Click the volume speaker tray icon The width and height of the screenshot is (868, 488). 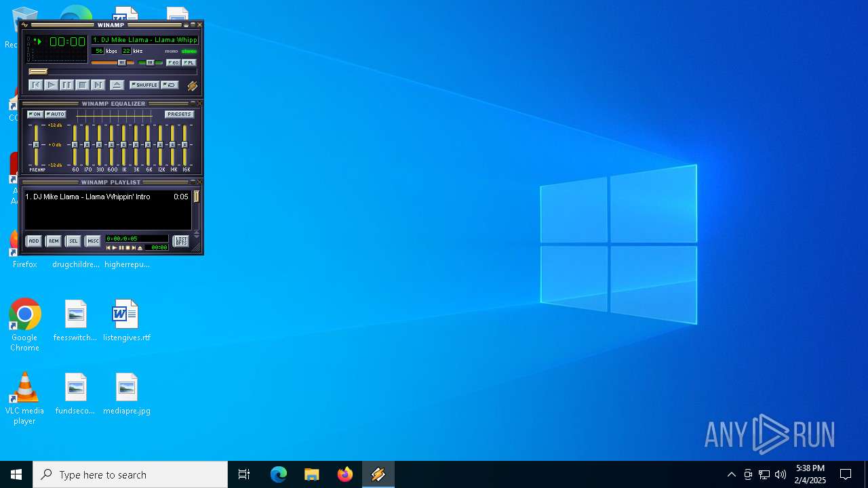781,474
